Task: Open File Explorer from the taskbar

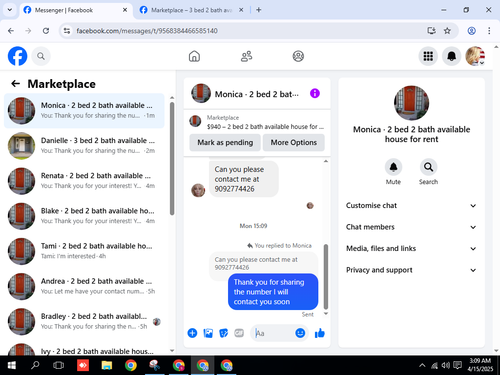Action: 107,365
